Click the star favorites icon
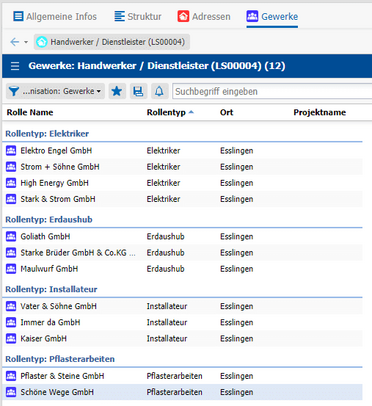 tap(117, 91)
